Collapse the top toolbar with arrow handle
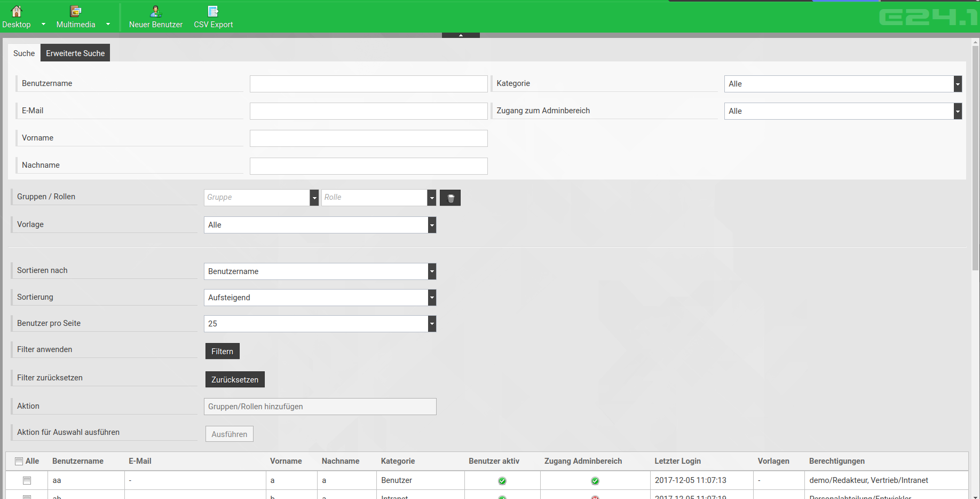Viewport: 980px width, 499px height. (461, 35)
